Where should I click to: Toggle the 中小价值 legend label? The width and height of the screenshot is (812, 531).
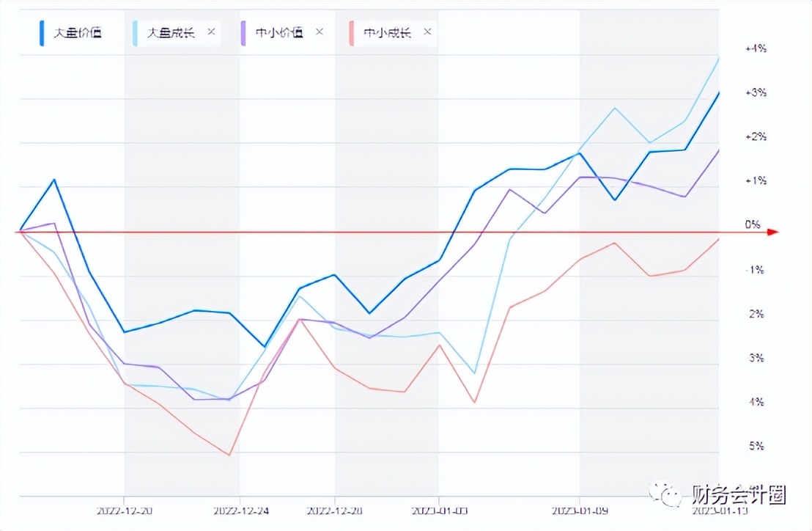point(279,33)
